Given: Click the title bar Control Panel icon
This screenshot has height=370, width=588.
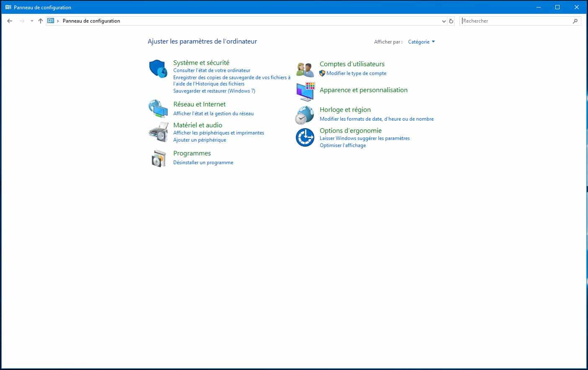Looking at the screenshot, I should [x=8, y=7].
